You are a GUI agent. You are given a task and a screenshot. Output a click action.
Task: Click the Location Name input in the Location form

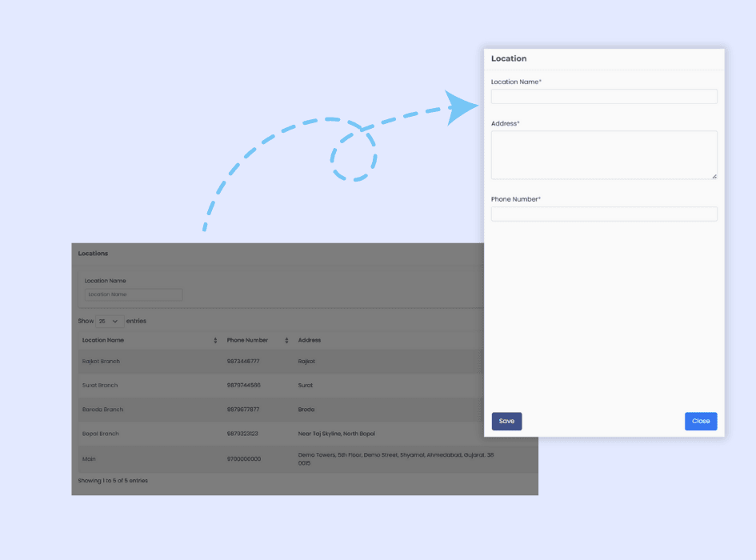click(604, 97)
